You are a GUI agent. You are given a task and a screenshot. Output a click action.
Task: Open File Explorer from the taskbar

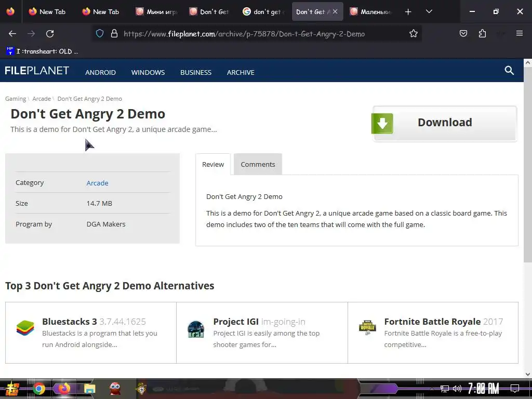coord(89,389)
